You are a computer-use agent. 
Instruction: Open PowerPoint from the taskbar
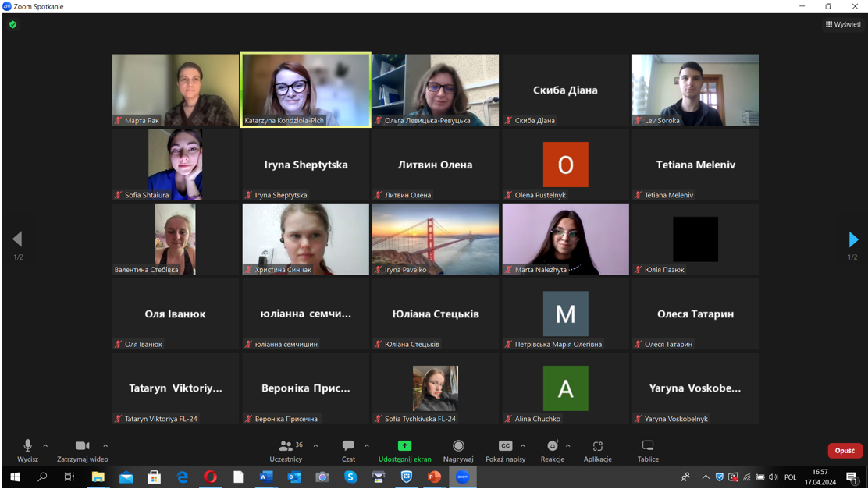pos(435,477)
